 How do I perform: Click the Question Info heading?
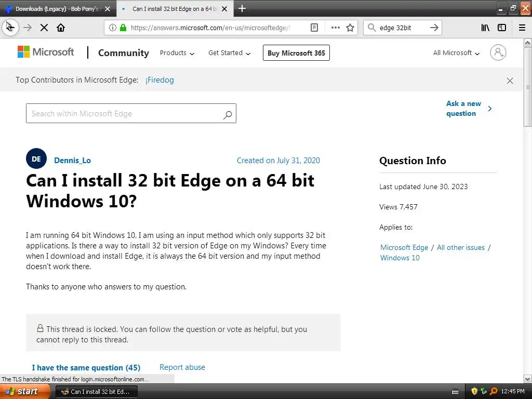pos(413,161)
